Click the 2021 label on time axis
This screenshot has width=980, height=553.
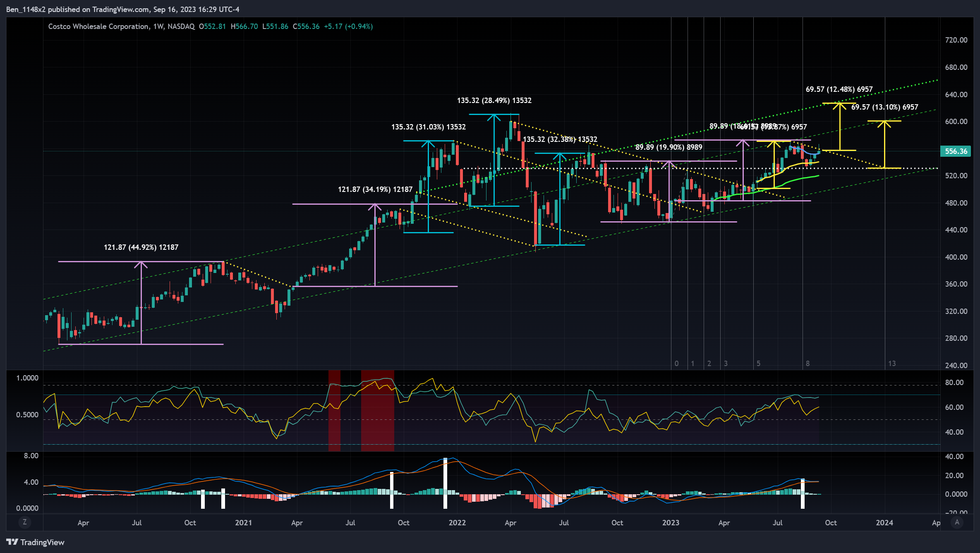coord(243,523)
